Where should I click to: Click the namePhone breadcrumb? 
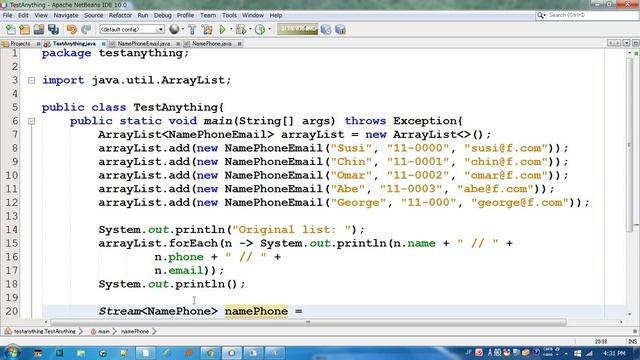[135, 331]
